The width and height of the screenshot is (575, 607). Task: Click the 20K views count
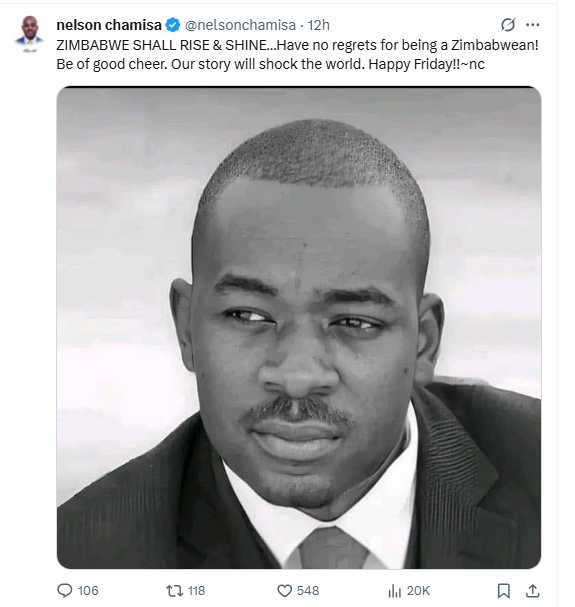click(418, 591)
